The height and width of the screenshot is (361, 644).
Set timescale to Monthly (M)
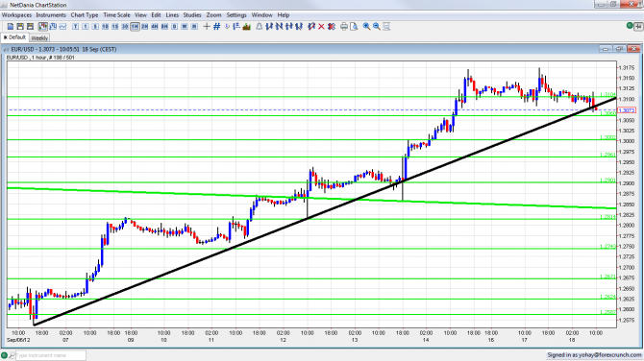194,26
